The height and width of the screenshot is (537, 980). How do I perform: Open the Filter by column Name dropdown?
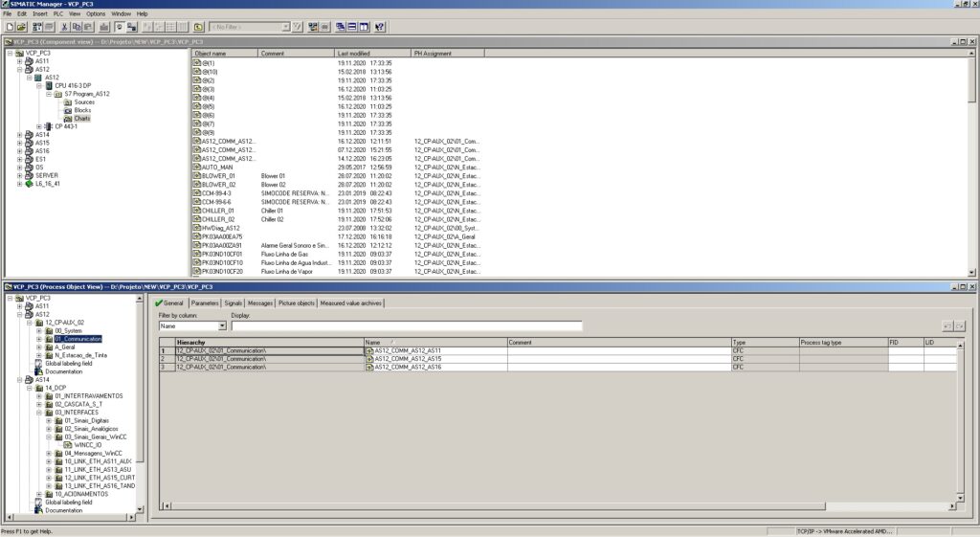click(222, 326)
